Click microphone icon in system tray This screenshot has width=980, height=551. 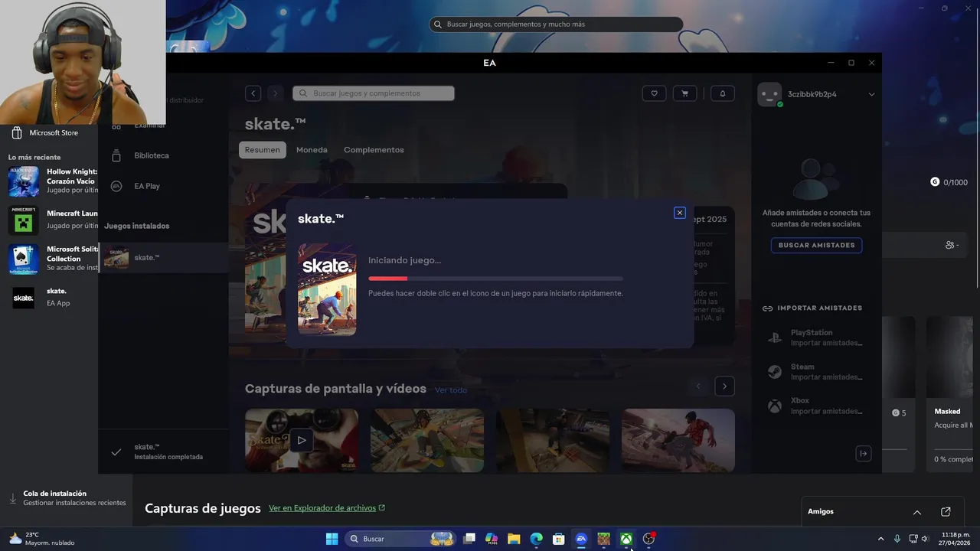click(x=897, y=539)
